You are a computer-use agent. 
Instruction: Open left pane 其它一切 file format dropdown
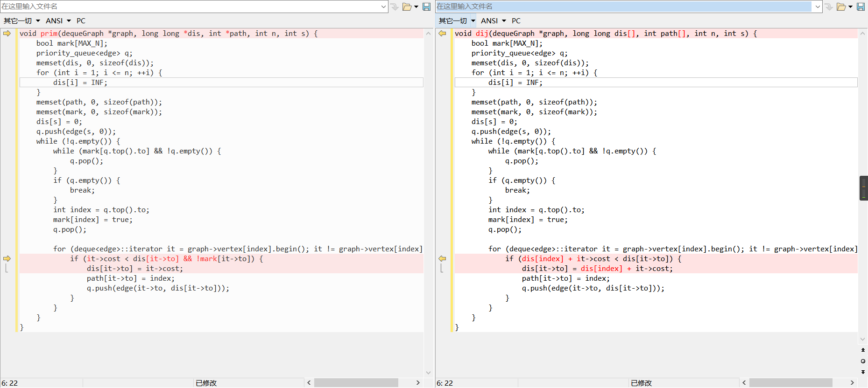(22, 21)
